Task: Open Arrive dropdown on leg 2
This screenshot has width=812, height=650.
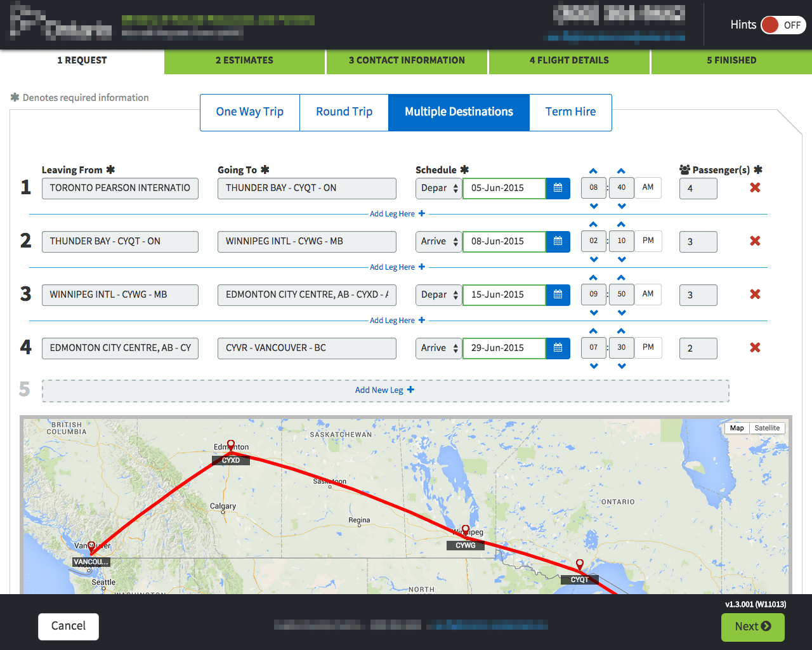Action: click(x=438, y=242)
